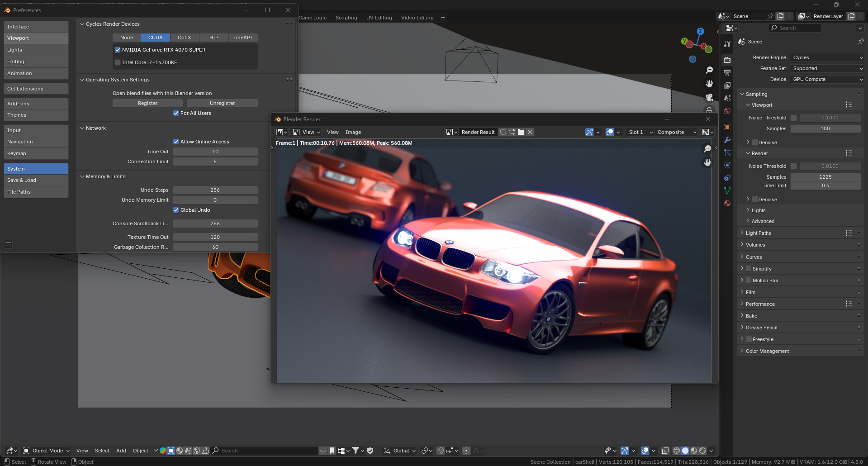Viewport: 868px width, 466px height.
Task: Pin the Scene properties with the pin icon
Action: (x=860, y=42)
